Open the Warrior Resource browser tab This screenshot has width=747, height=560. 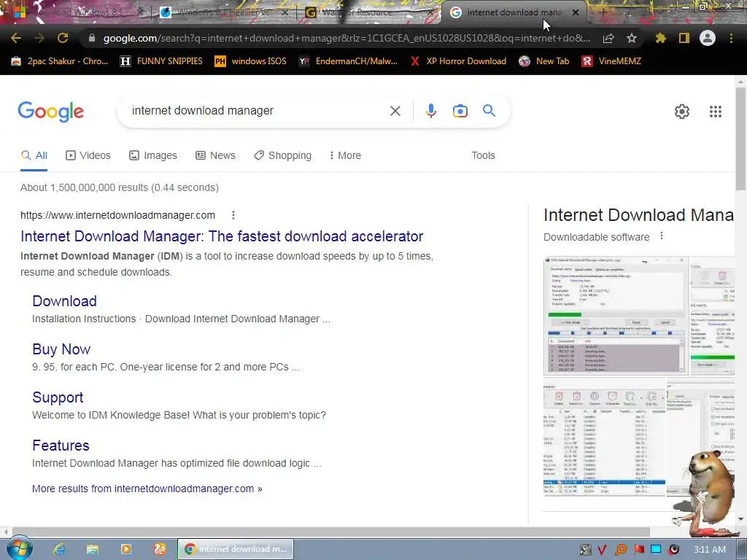369,12
